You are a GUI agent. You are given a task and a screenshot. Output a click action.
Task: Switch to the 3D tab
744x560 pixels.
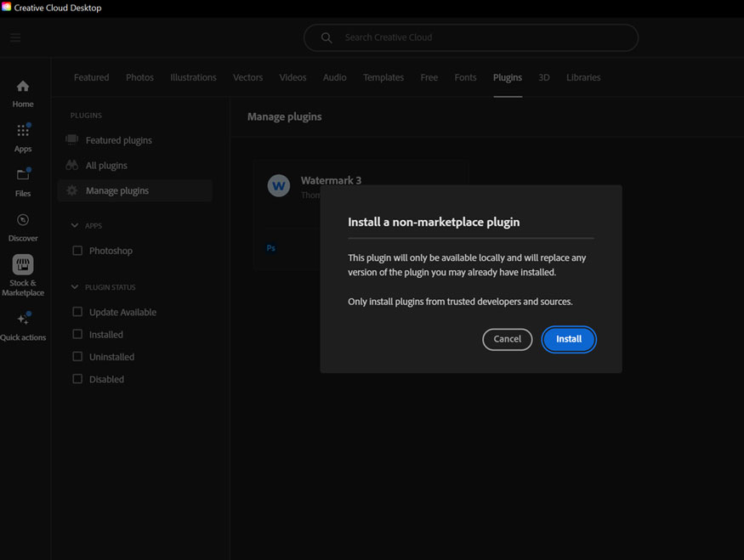pyautogui.click(x=544, y=77)
